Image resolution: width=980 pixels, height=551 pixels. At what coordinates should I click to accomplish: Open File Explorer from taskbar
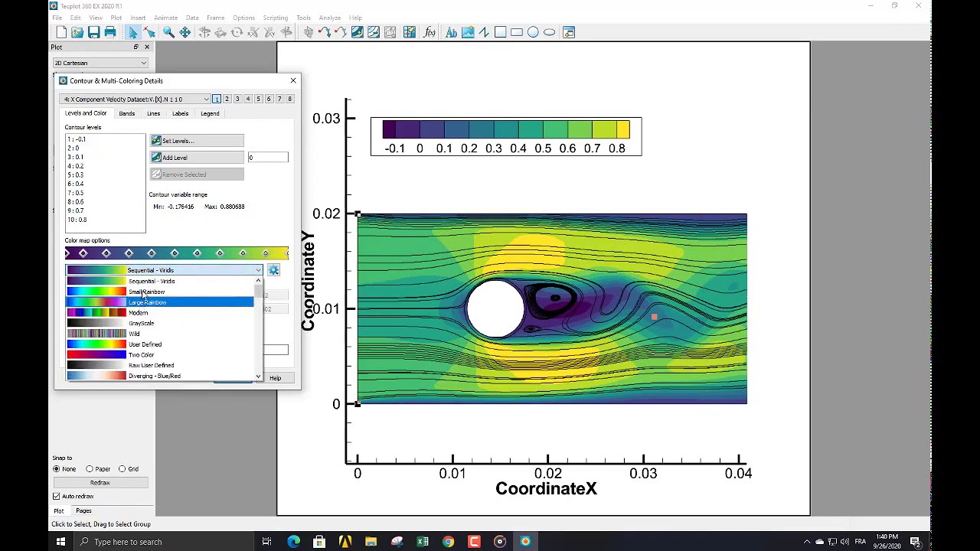click(371, 542)
